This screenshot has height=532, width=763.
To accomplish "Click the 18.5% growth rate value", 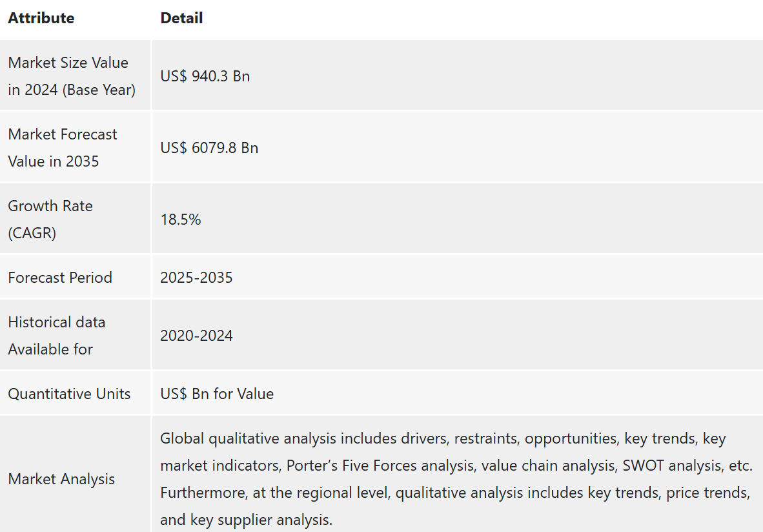I will point(181,219).
